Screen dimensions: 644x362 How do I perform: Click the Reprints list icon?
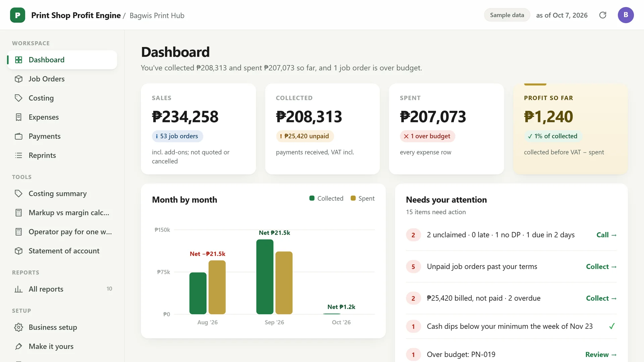pyautogui.click(x=19, y=155)
